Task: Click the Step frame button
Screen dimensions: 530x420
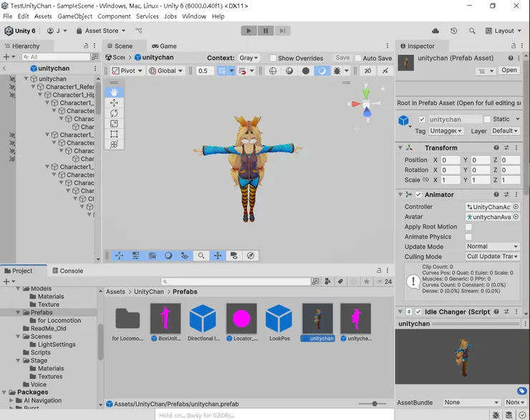Action: (x=284, y=31)
